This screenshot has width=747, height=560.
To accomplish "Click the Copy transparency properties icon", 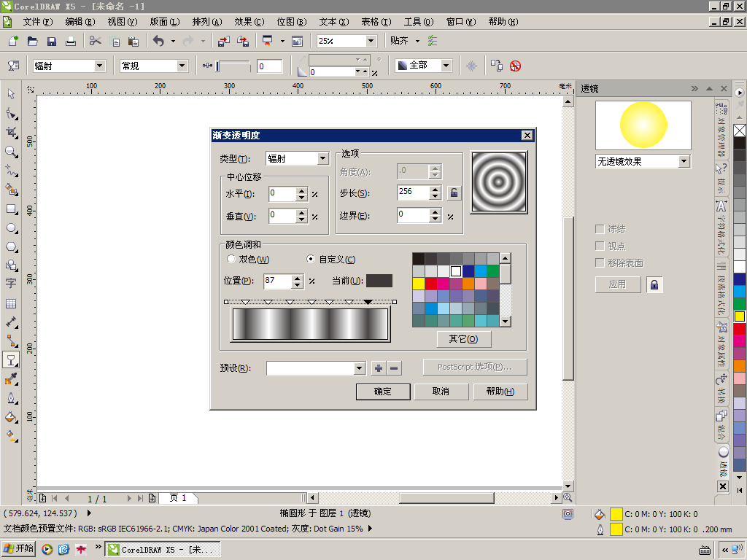I will pos(496,66).
